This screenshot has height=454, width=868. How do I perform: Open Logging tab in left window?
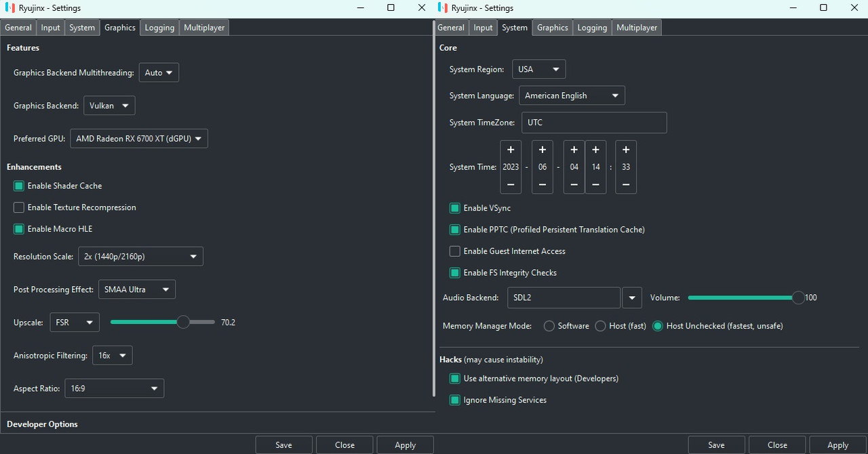[159, 28]
